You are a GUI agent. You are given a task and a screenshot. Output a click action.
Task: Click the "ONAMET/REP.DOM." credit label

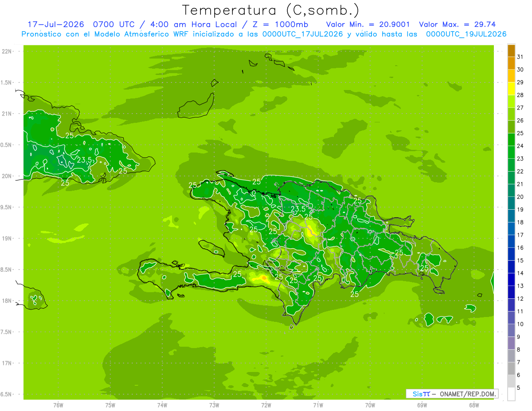[x=468, y=394]
